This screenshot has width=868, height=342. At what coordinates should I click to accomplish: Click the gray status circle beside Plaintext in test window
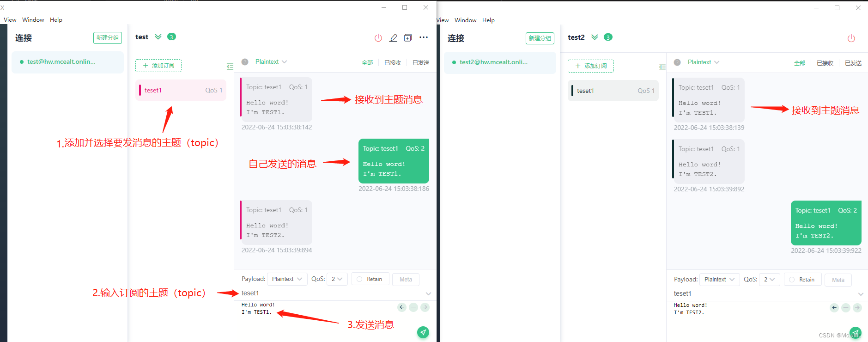click(x=245, y=62)
